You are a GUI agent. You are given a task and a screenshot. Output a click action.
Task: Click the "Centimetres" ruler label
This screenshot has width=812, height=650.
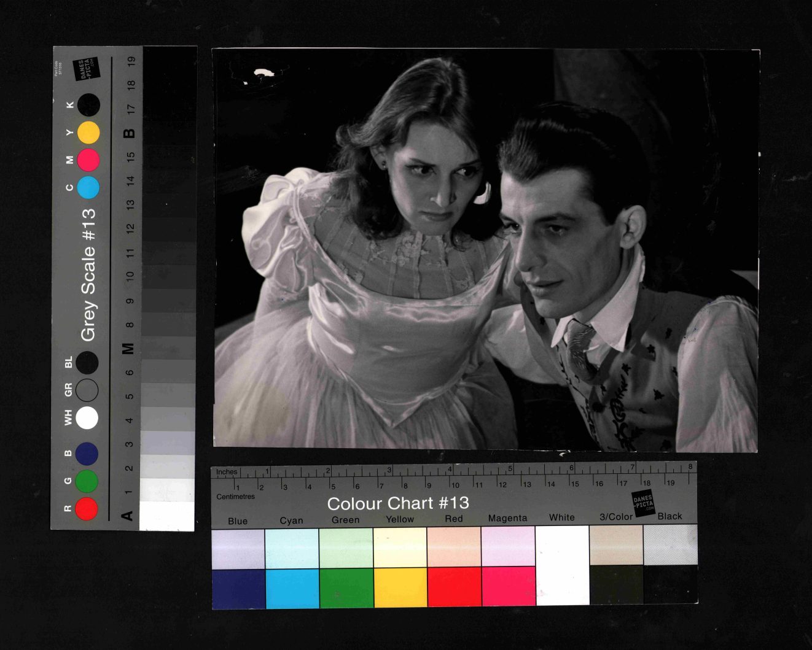point(235,497)
